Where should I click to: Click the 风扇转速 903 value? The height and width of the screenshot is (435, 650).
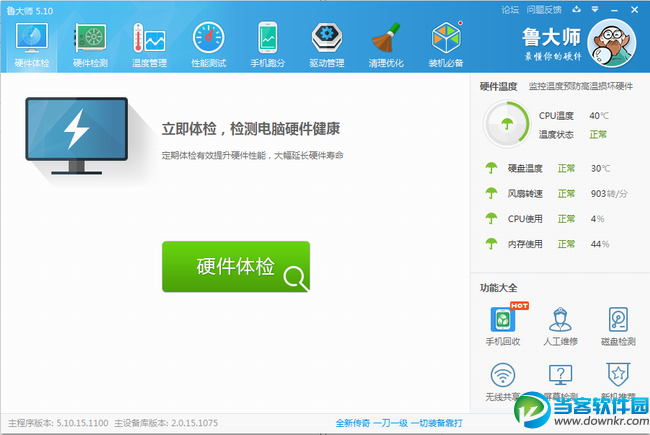(609, 194)
